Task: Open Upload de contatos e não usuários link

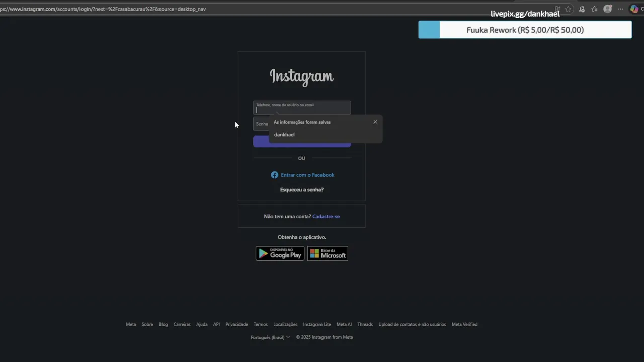Action: [412, 324]
